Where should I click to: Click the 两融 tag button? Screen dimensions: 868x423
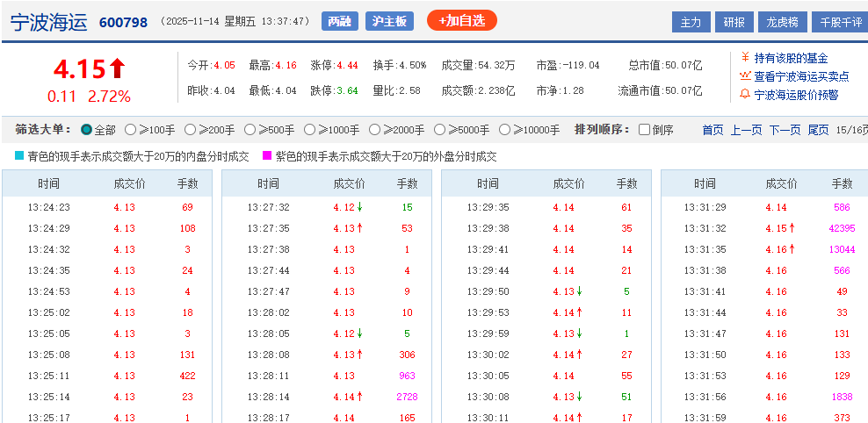339,21
